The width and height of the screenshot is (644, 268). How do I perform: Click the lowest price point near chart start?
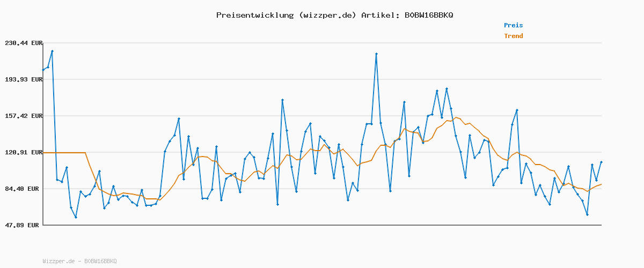pyautogui.click(x=76, y=217)
